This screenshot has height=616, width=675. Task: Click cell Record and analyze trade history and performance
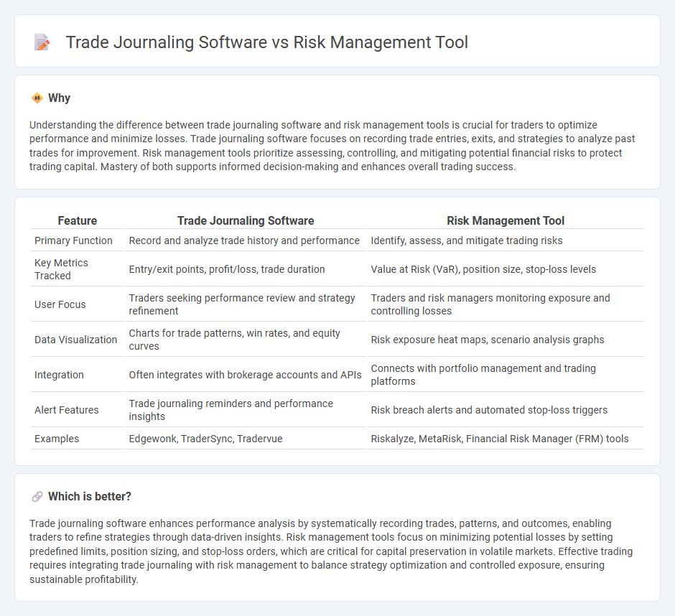pyautogui.click(x=244, y=241)
